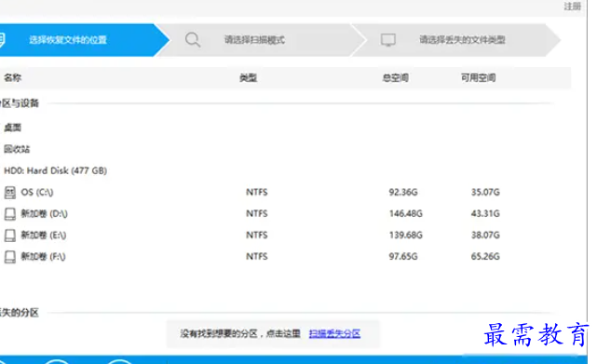Select the 新加卷 (E:\) partition name
The image size is (597, 364).
(x=44, y=235)
